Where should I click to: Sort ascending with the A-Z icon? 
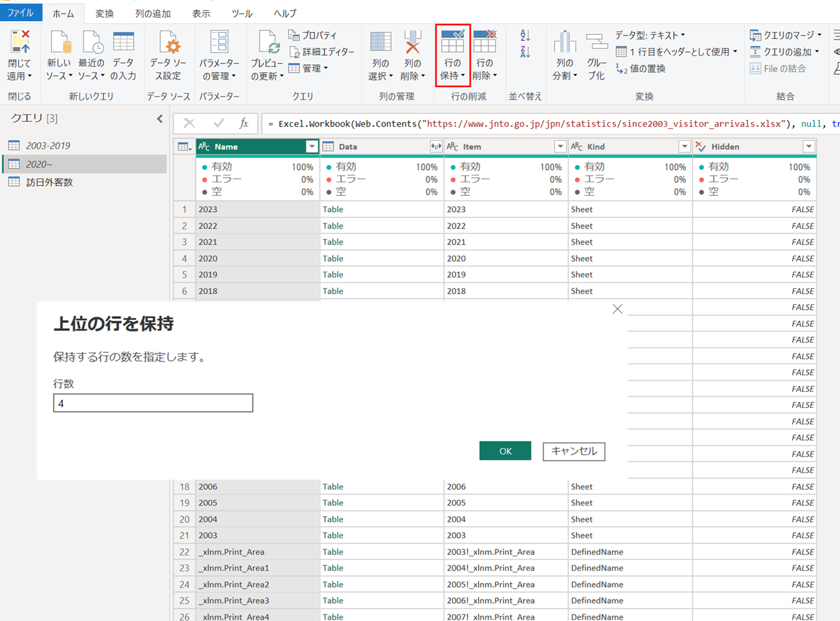coord(525,36)
